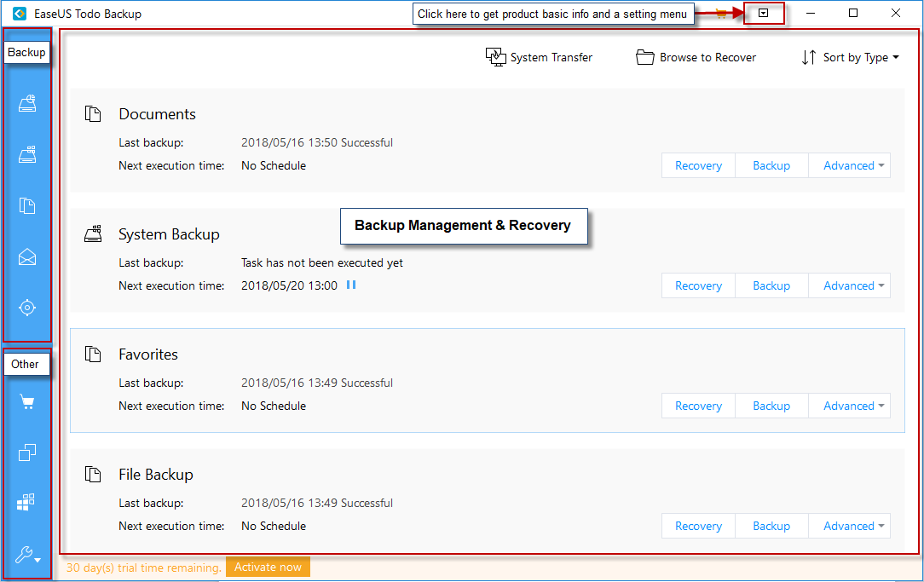
Task: Select the System Transfer label
Action: tap(551, 57)
